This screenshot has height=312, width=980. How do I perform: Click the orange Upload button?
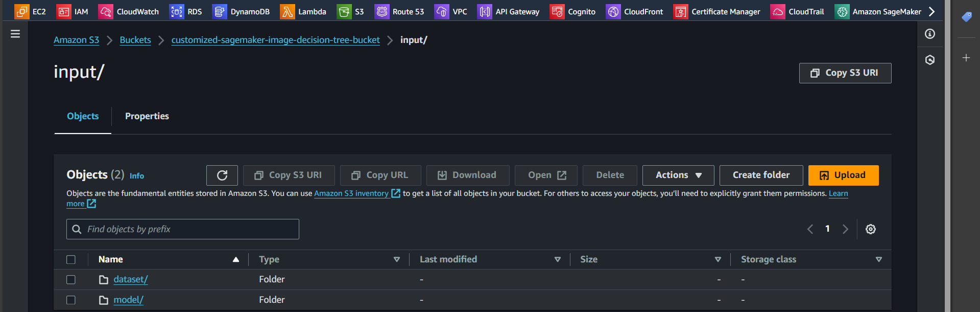click(x=843, y=175)
